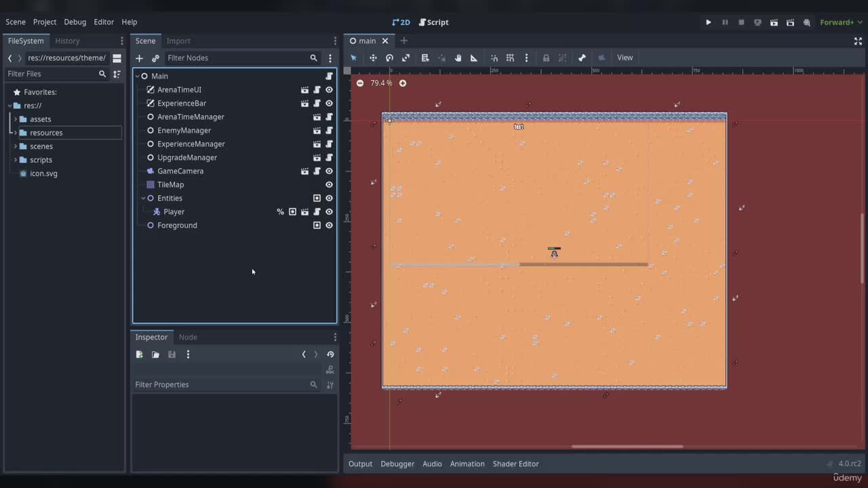
Task: Add a new scene tab with plus
Action: (404, 41)
